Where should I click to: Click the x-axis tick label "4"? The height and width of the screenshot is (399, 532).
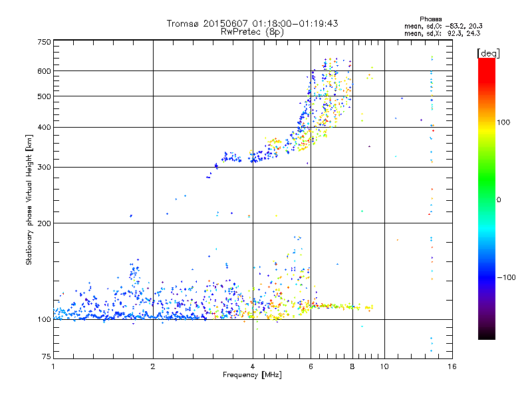coord(253,366)
